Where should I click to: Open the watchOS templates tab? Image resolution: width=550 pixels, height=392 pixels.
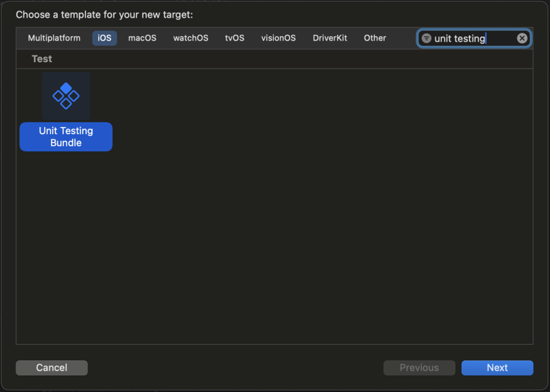point(191,38)
